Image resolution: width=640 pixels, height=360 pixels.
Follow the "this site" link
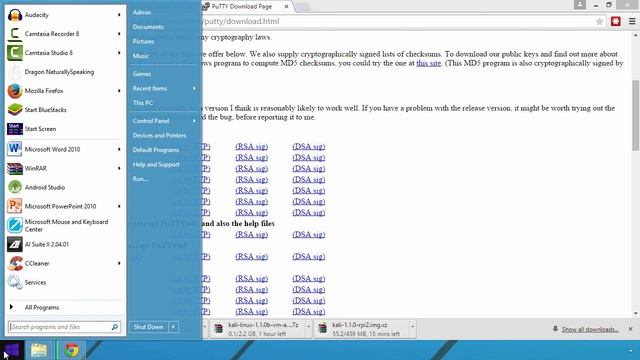(x=429, y=63)
